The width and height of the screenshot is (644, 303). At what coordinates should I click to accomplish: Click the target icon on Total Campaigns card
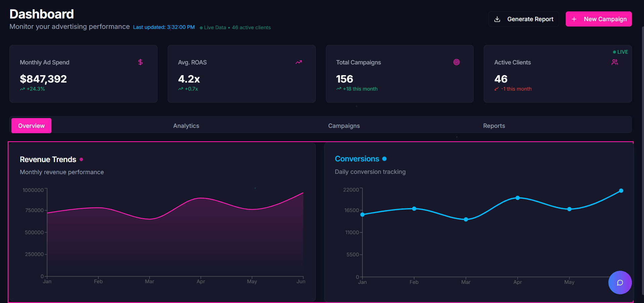(x=456, y=62)
